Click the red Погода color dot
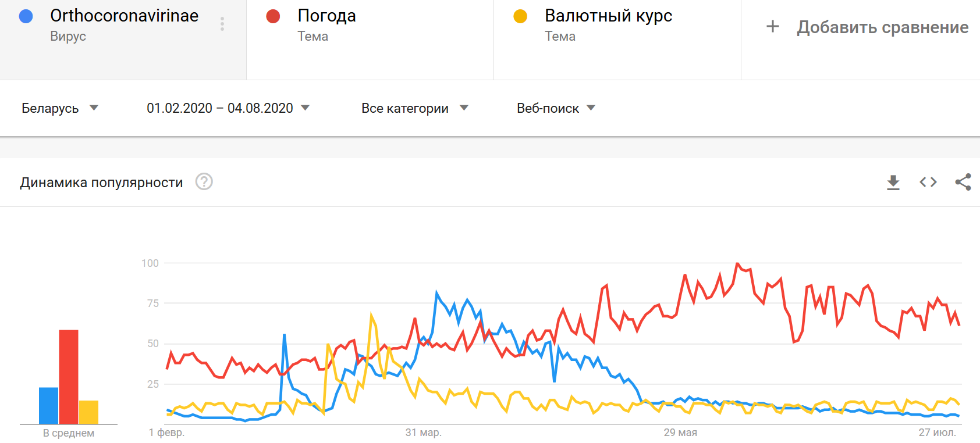Image resolution: width=980 pixels, height=443 pixels. (x=273, y=16)
